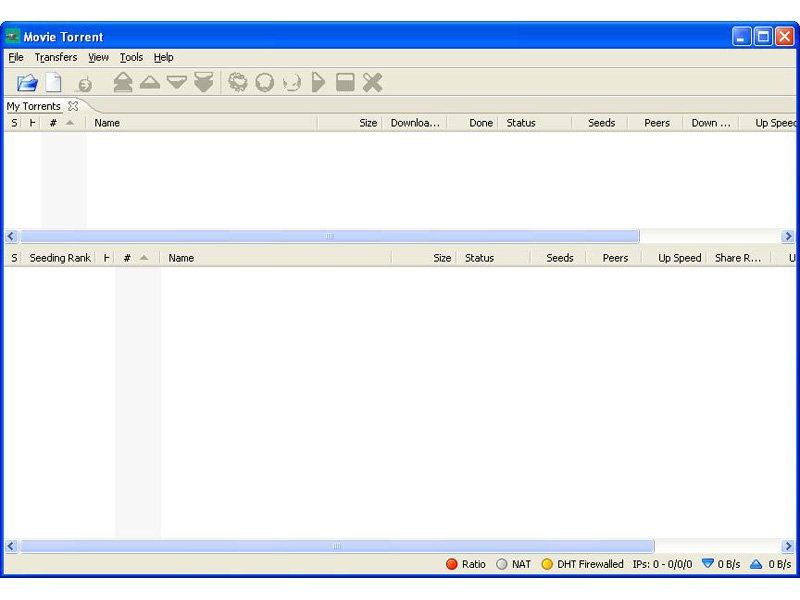
Task: Select the My Torrents tab
Action: (x=35, y=106)
